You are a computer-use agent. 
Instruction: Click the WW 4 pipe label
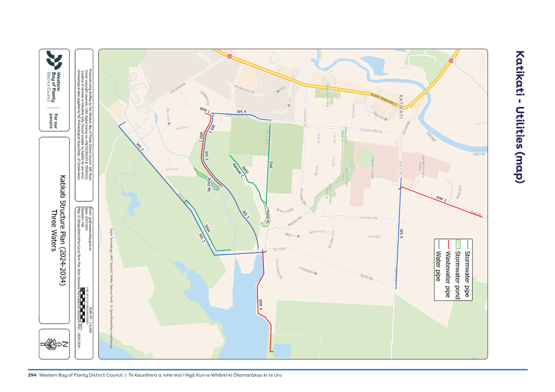[x=261, y=304]
